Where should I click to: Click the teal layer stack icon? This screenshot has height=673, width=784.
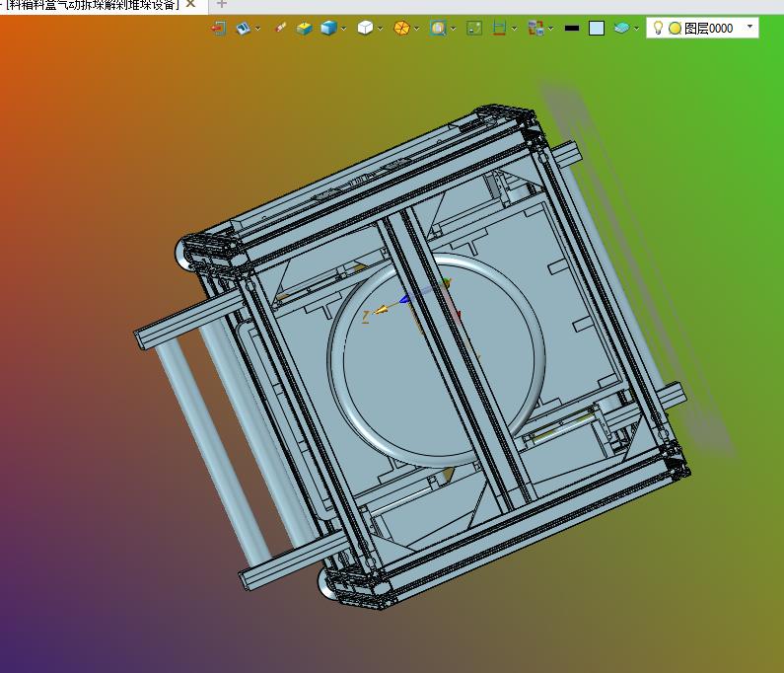coord(621,28)
